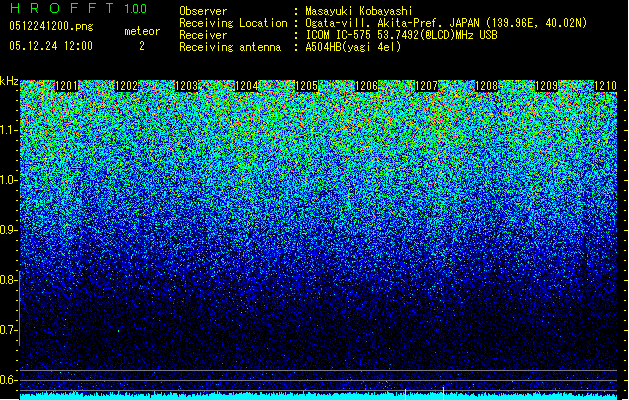
Task: Click the file name 0512241200.png
Action: pos(51,26)
